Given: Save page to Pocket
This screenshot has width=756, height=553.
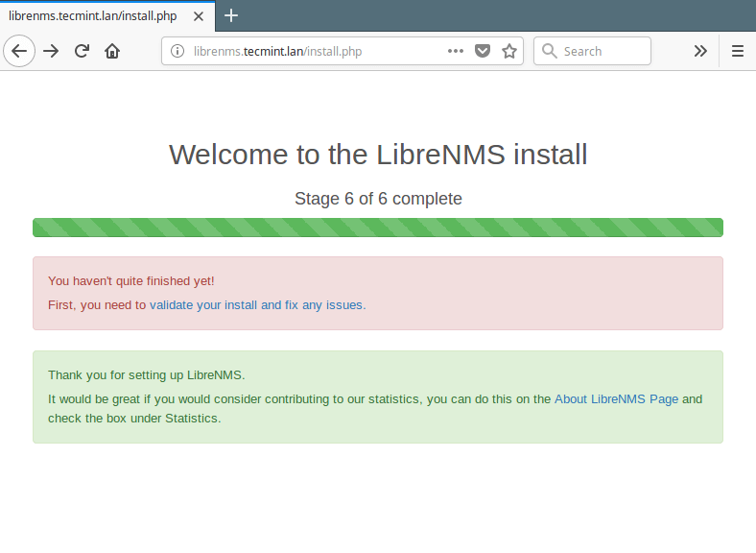Looking at the screenshot, I should pyautogui.click(x=483, y=51).
